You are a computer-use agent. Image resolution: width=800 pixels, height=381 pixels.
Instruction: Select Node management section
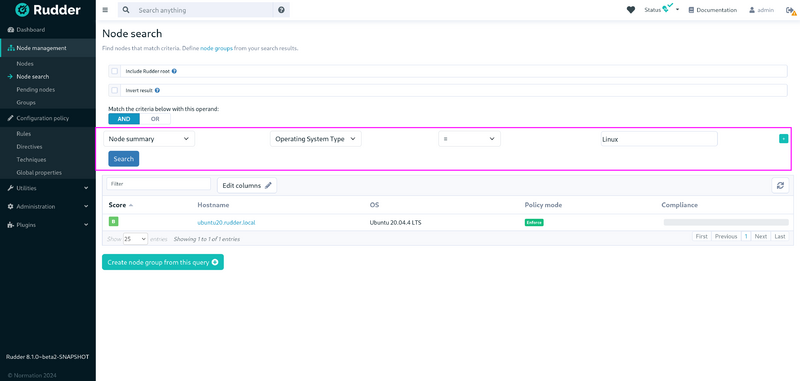click(48, 48)
